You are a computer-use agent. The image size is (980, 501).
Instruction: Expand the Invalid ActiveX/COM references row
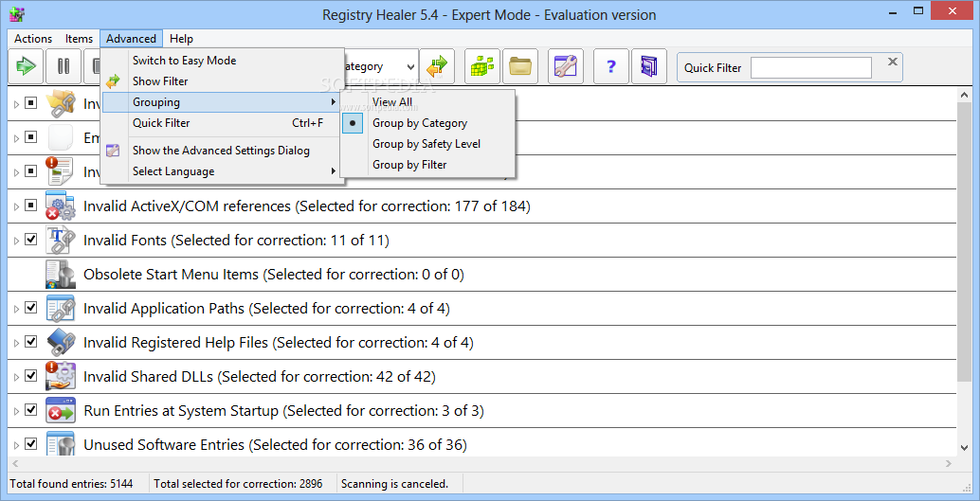coord(16,206)
